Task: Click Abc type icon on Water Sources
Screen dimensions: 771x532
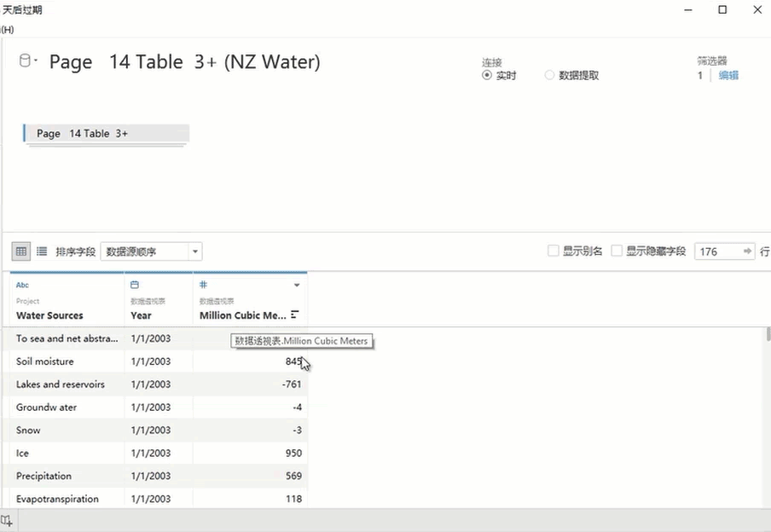Action: coord(22,286)
